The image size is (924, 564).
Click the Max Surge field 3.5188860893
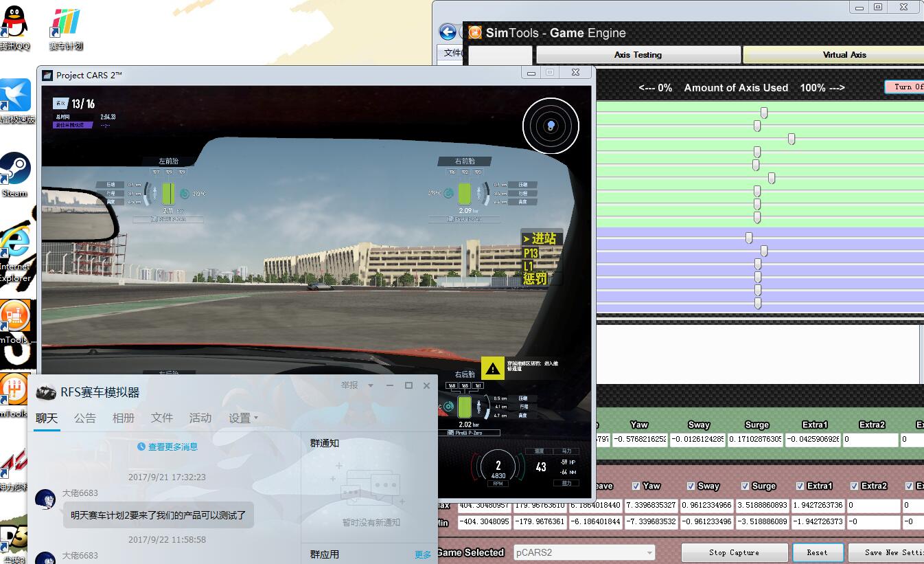click(762, 506)
